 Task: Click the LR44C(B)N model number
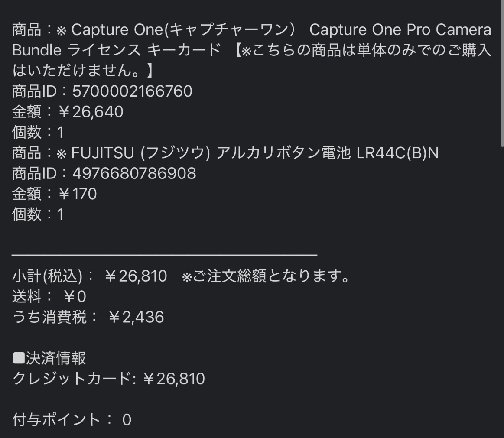pos(397,153)
